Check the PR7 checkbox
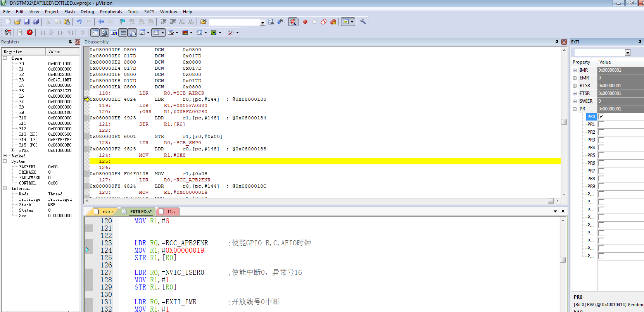Viewport: 644px width, 312px height. 601,171
